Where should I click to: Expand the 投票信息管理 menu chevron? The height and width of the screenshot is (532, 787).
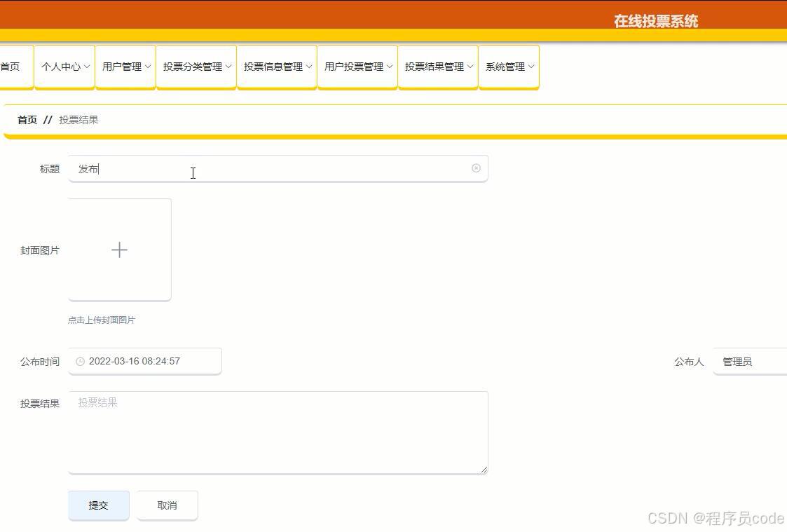pyautogui.click(x=309, y=67)
